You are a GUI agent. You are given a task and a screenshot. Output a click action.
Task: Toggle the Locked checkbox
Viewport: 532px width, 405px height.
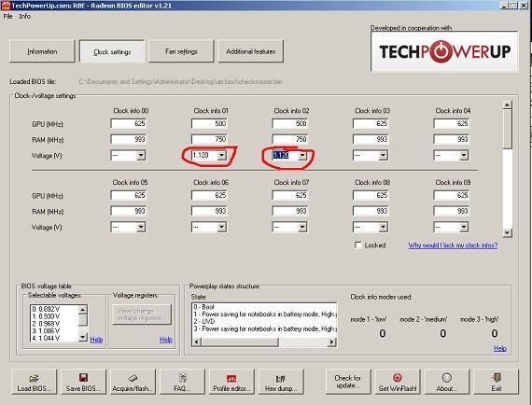[x=358, y=244]
